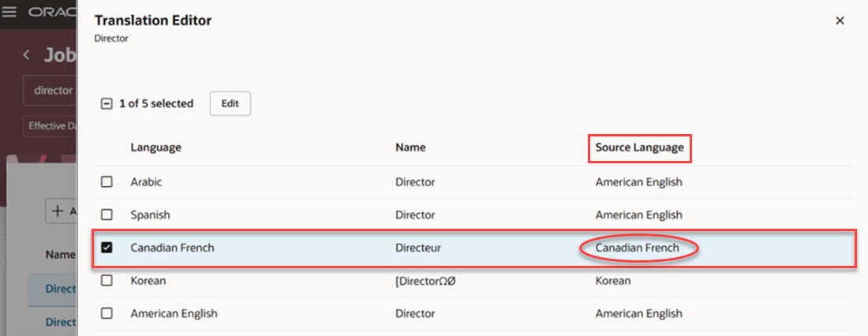Click the Effective Date filter in background
The height and width of the screenshot is (336, 868).
(50, 126)
